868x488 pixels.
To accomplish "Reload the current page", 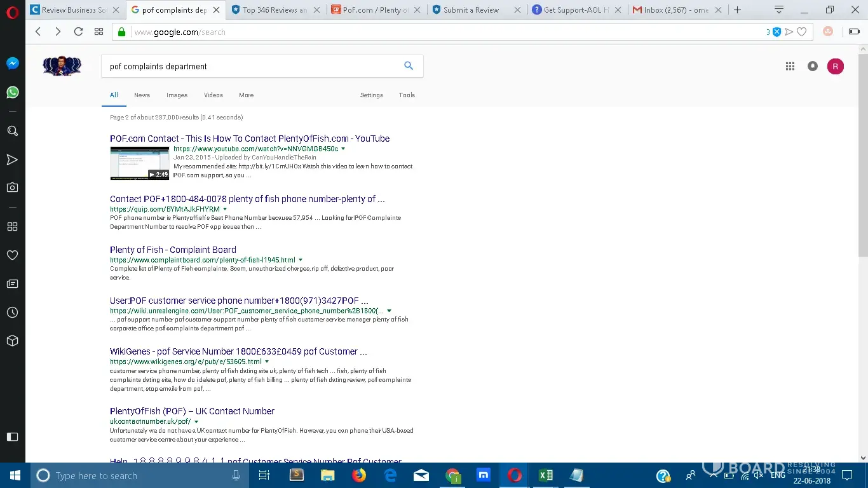I will (x=78, y=32).
